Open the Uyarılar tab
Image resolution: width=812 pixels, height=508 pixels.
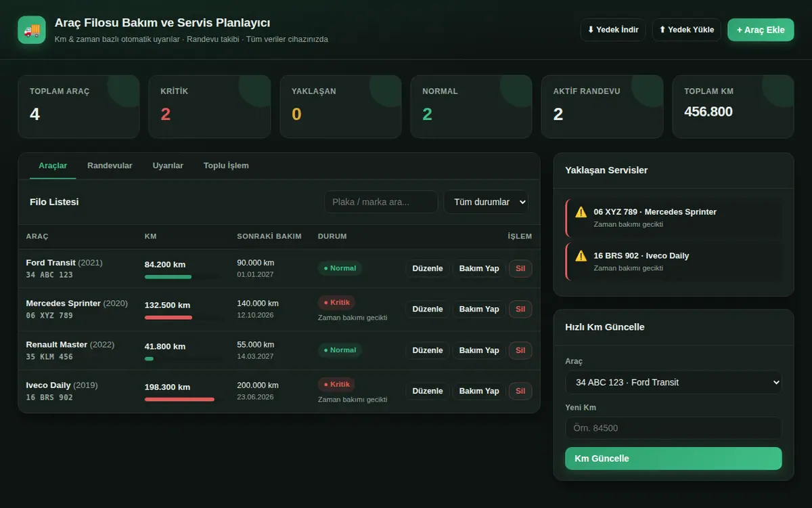point(168,166)
